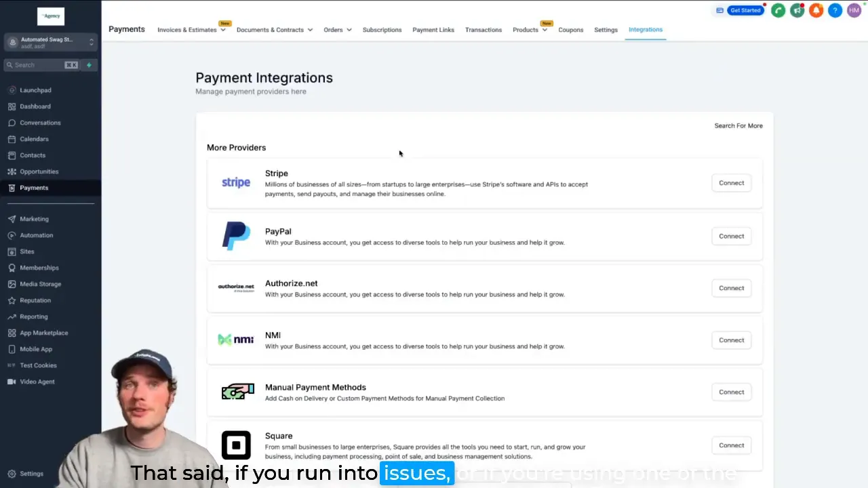The width and height of the screenshot is (868, 488).
Task: Connect Manual Payment Methods
Action: pyautogui.click(x=731, y=392)
